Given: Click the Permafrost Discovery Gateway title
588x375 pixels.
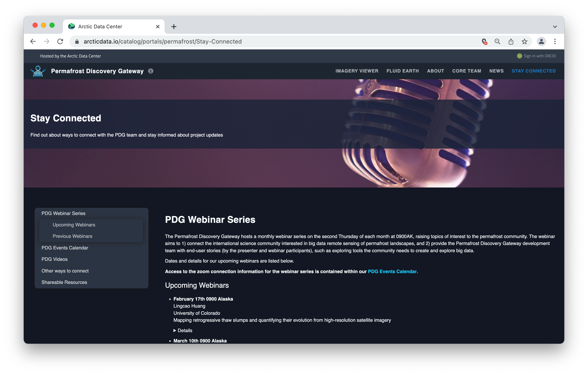Looking at the screenshot, I should (x=97, y=71).
